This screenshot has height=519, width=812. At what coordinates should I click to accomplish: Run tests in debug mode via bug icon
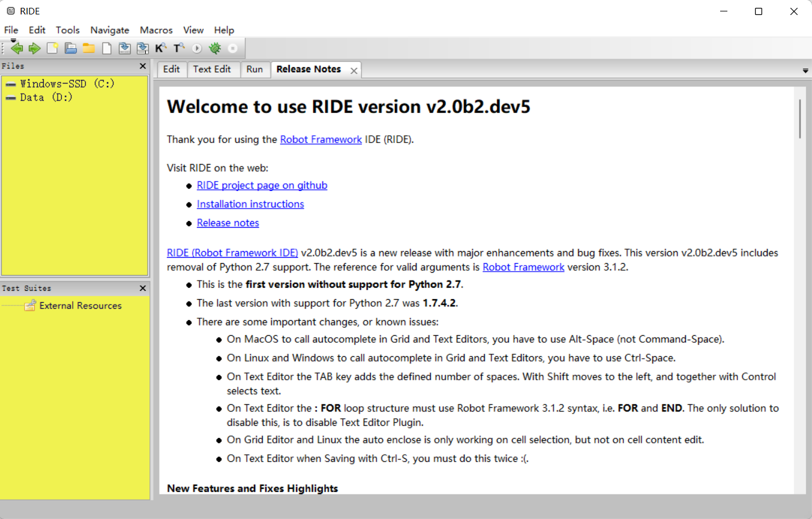click(215, 48)
